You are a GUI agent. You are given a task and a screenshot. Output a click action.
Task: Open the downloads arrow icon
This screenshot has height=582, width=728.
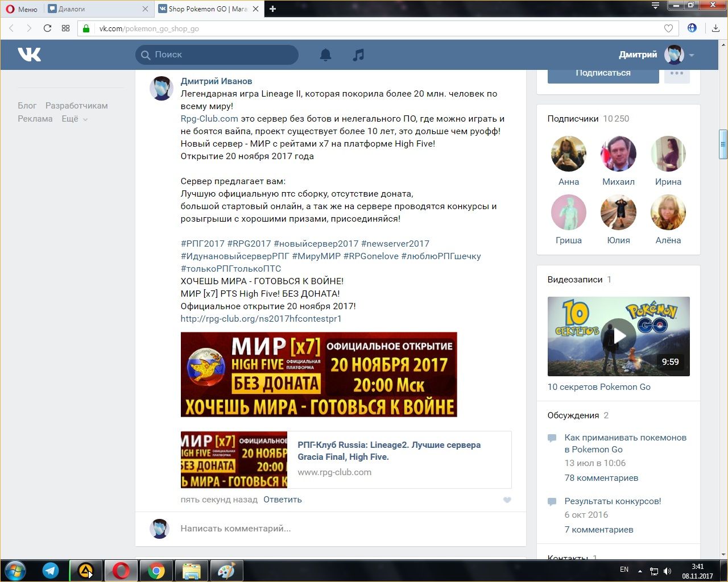click(x=715, y=28)
